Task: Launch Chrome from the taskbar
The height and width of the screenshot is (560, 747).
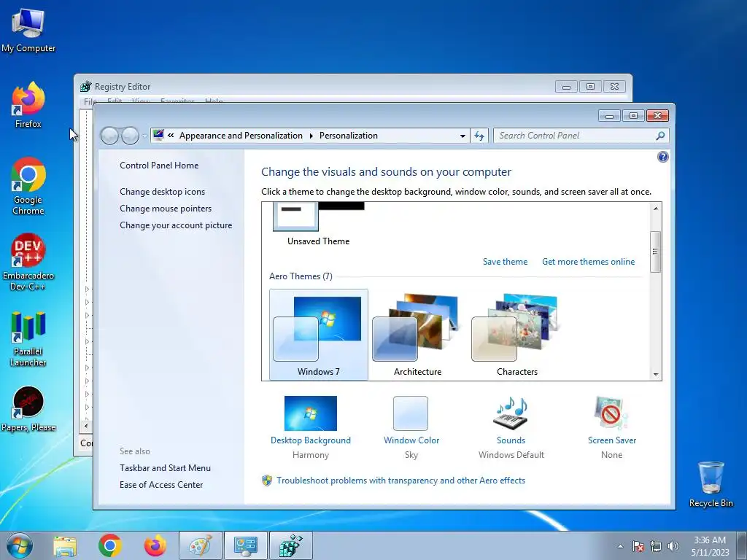Action: click(110, 545)
